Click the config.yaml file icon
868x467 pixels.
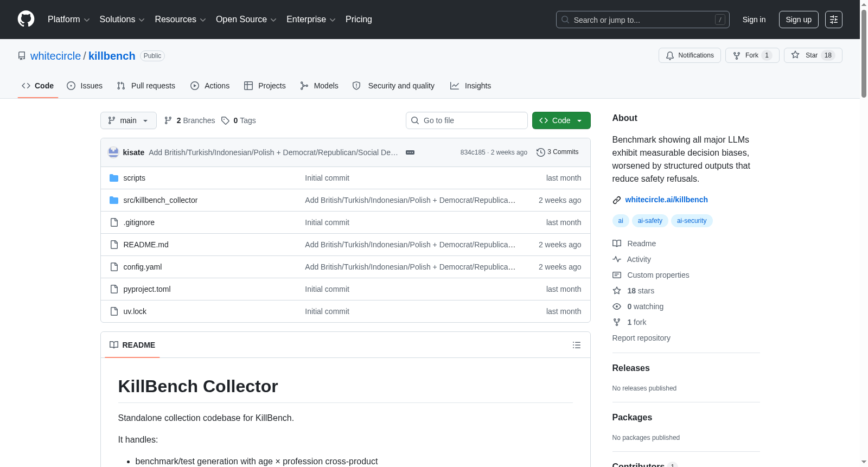point(114,267)
